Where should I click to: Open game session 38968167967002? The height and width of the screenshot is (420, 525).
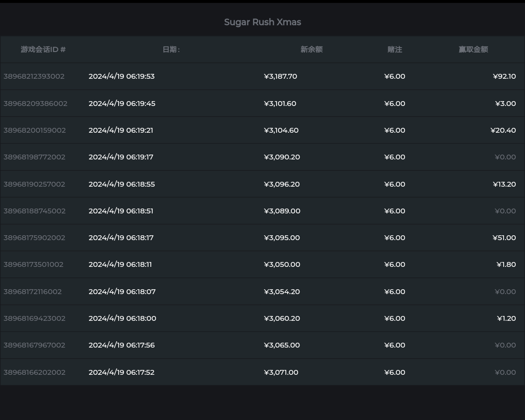tap(35, 345)
